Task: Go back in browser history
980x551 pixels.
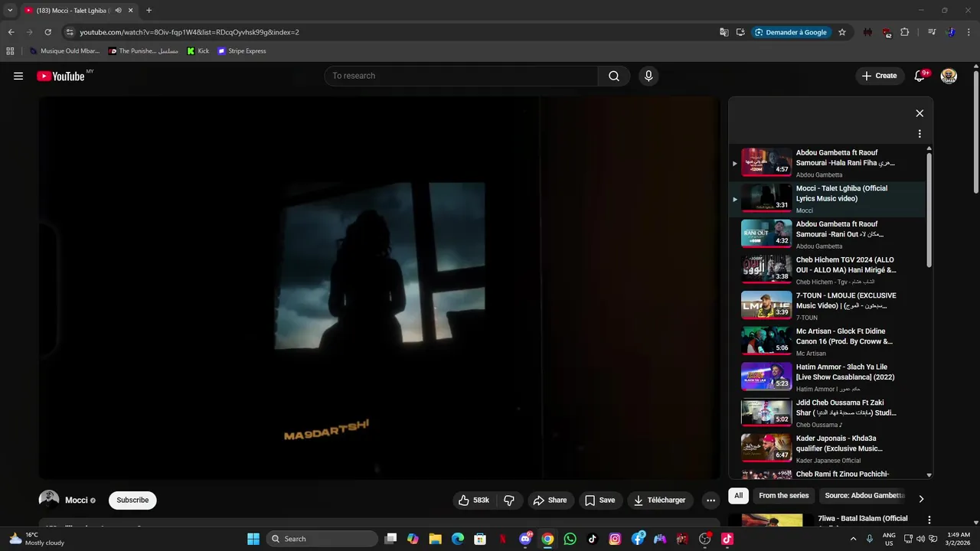Action: point(11,32)
